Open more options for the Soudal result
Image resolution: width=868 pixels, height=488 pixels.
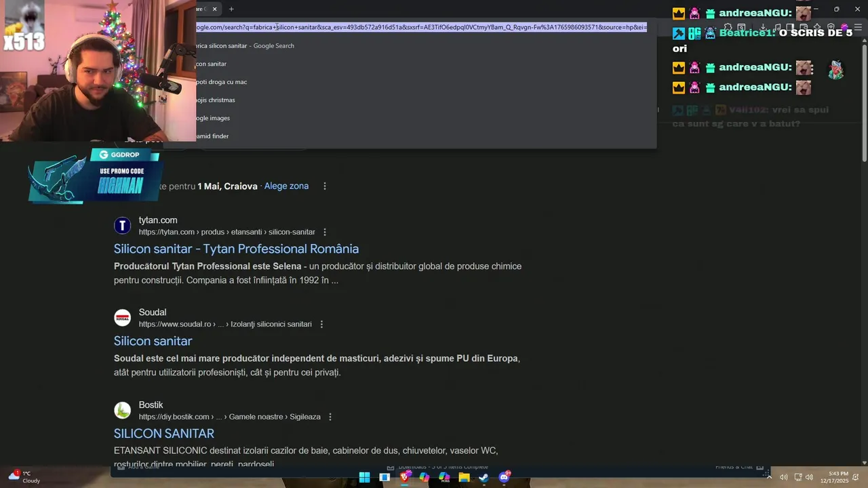click(x=321, y=324)
